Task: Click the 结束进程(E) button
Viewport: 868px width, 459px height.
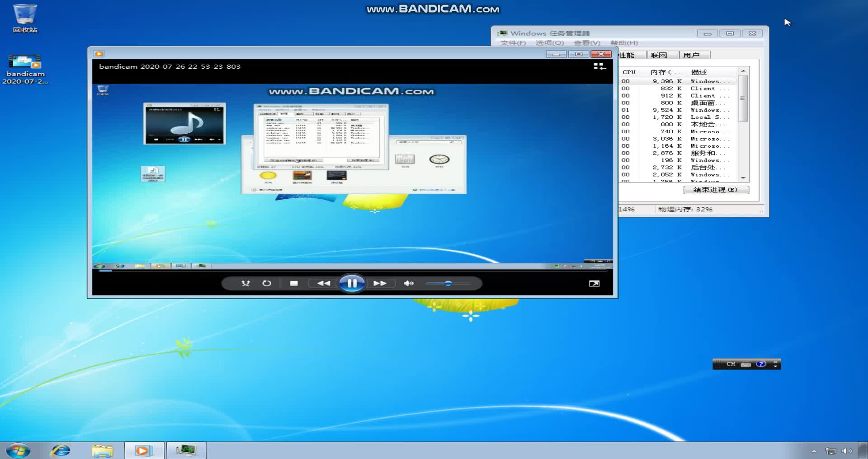Action: click(x=716, y=190)
